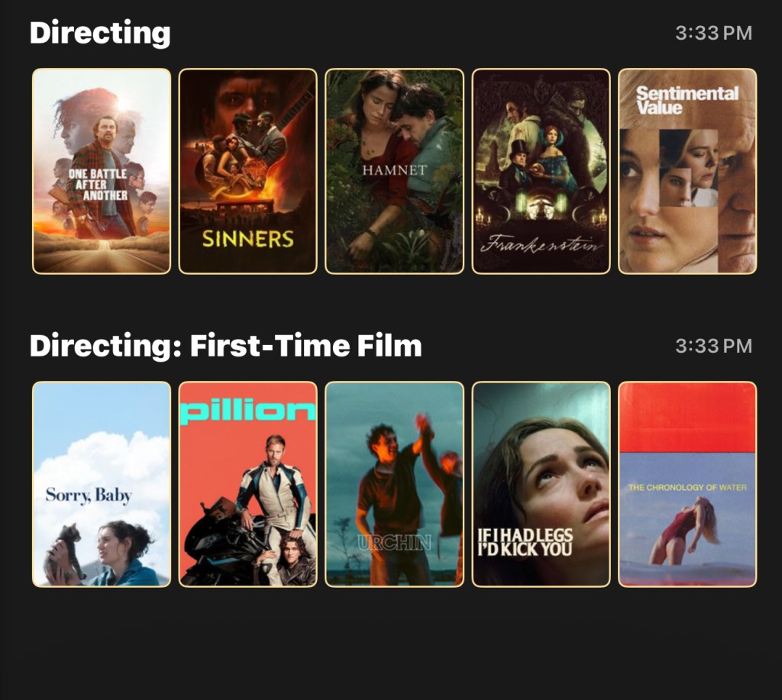Choose The Chronology of Water poster

pyautogui.click(x=688, y=484)
